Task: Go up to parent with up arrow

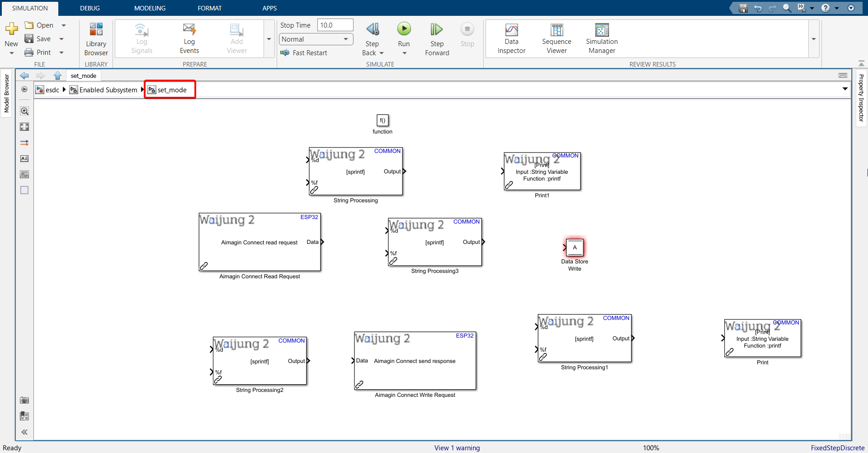Action: [57, 76]
